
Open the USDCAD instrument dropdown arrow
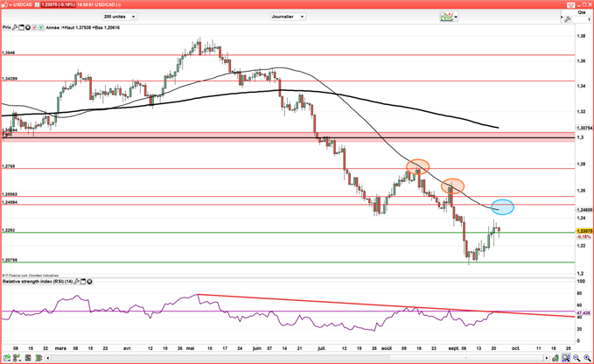(10, 5)
